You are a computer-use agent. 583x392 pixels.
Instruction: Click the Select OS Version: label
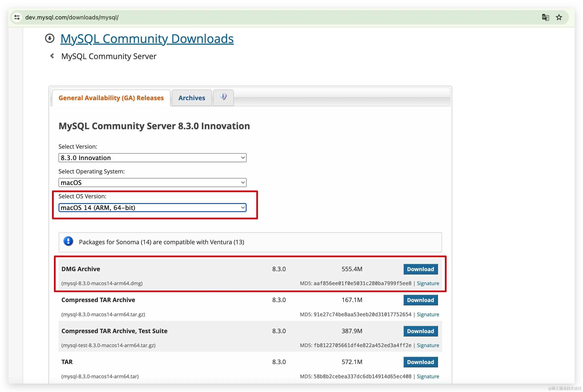point(82,196)
